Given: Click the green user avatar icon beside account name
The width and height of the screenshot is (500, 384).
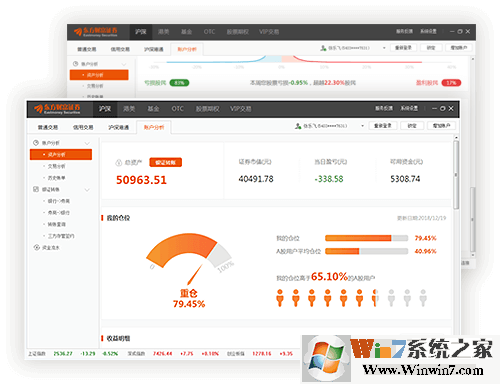Looking at the screenshot, I should click(x=298, y=126).
